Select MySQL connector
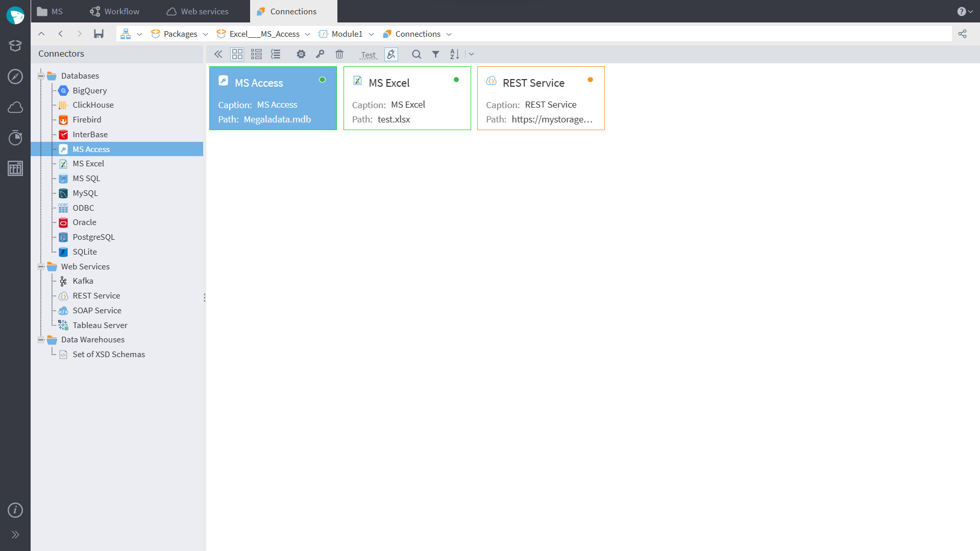Screen dimensions: 980x551 85,193
